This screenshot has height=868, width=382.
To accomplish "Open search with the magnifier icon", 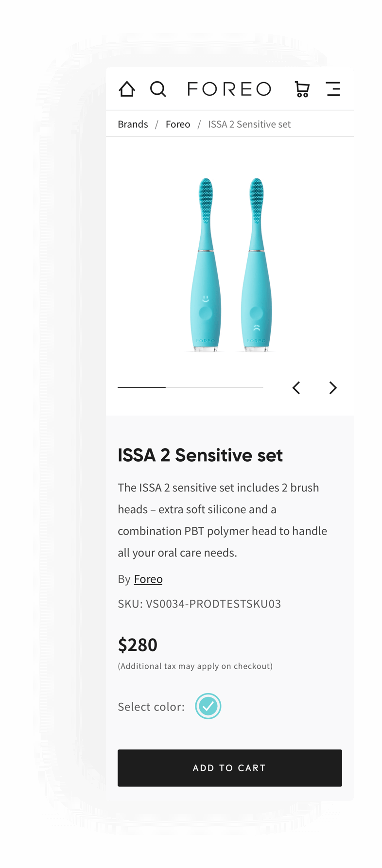I will (x=158, y=89).
